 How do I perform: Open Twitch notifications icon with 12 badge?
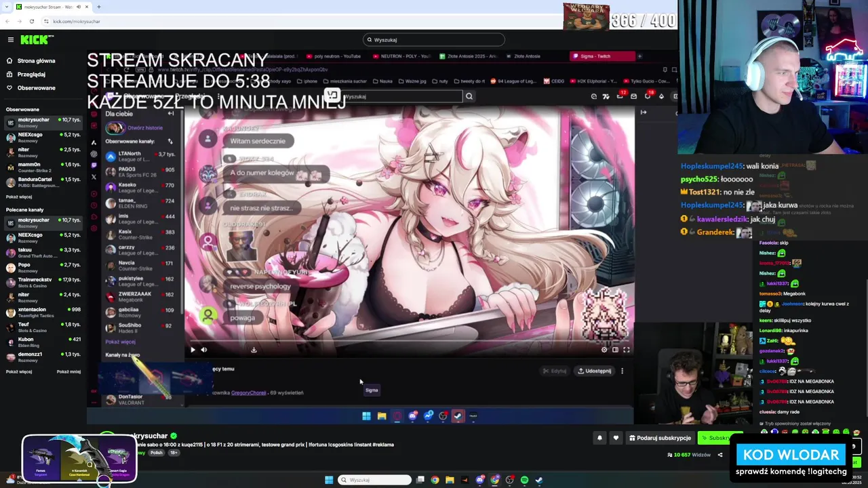pyautogui.click(x=620, y=96)
